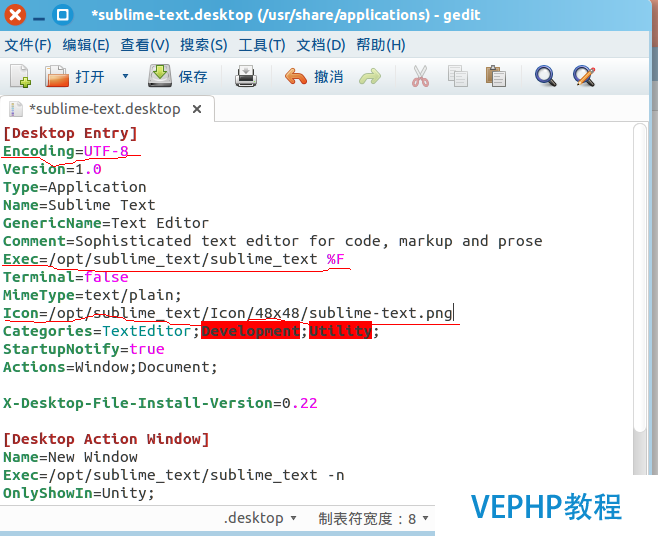The height and width of the screenshot is (536, 658).
Task: Open the 文件(F) menu
Action: [28, 45]
